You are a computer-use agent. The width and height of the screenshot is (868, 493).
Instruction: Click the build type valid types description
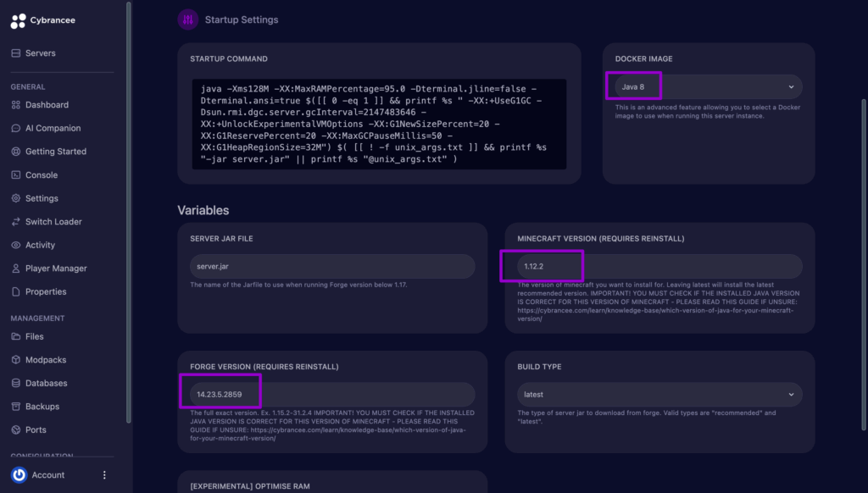point(647,418)
